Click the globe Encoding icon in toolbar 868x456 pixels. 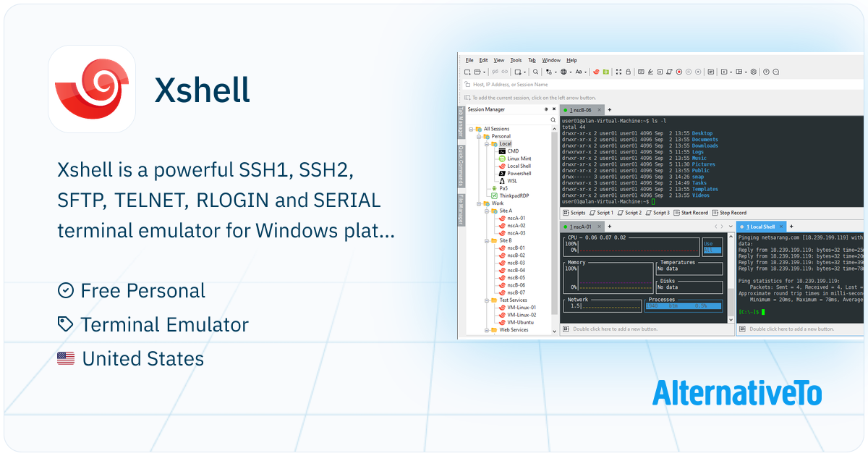[563, 72]
